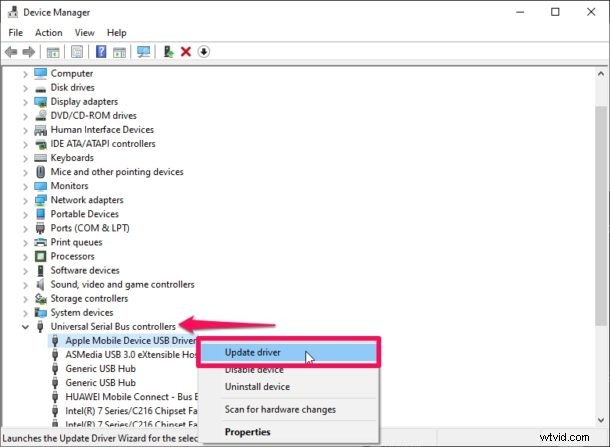
Task: Click the Print queues printer icon
Action: click(x=40, y=242)
